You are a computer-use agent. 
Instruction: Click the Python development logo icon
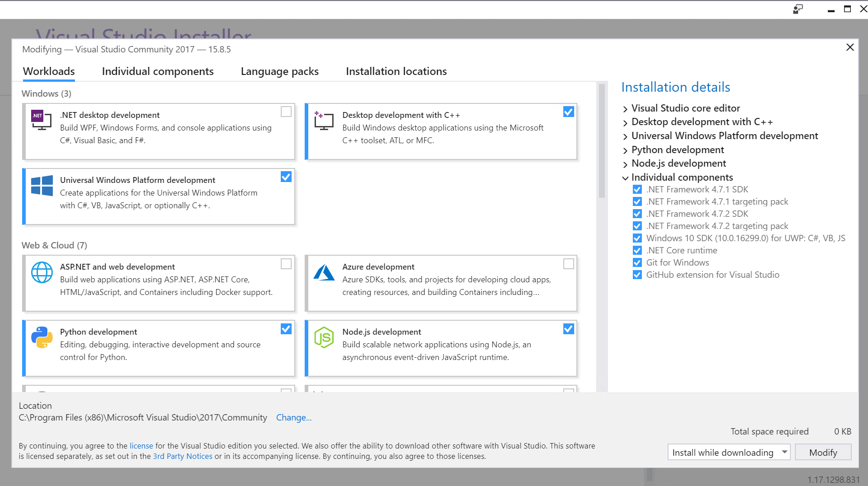[42, 337]
